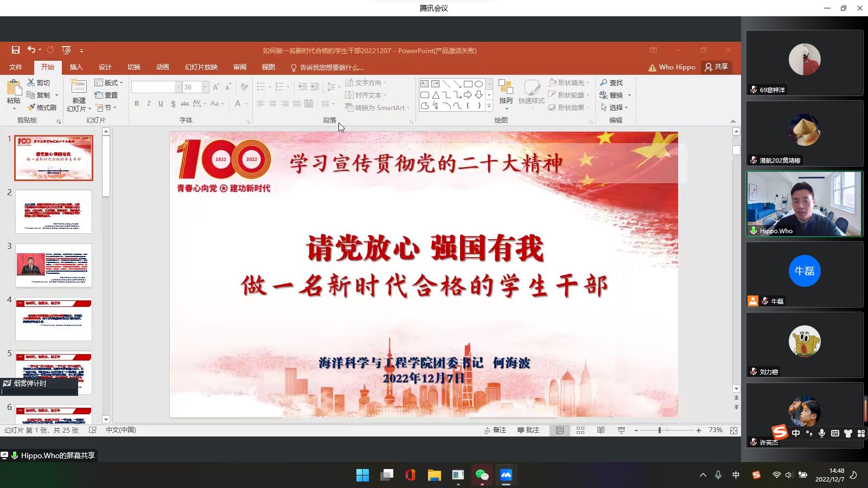Switch to the 幻灯片放映 Slide Show tab
868x488 pixels.
(x=201, y=67)
